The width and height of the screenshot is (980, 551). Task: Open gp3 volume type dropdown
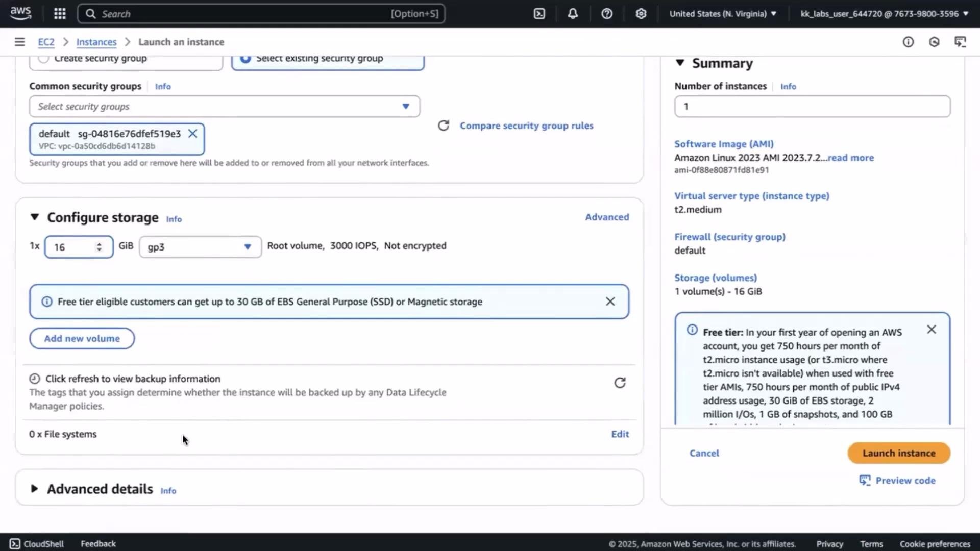coord(200,247)
